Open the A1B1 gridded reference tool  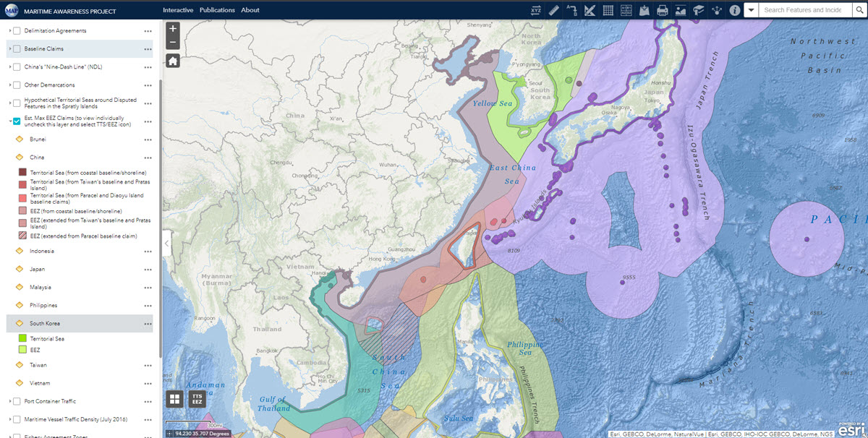(626, 10)
